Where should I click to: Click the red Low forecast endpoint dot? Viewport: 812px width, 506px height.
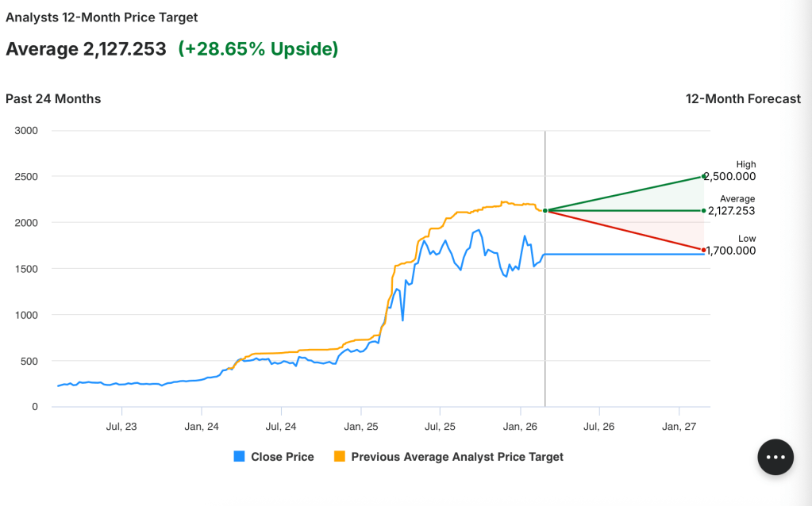(x=703, y=250)
